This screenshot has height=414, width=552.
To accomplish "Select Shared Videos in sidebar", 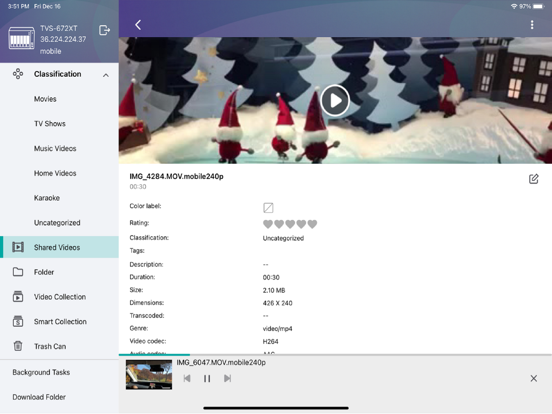I will pos(59,247).
